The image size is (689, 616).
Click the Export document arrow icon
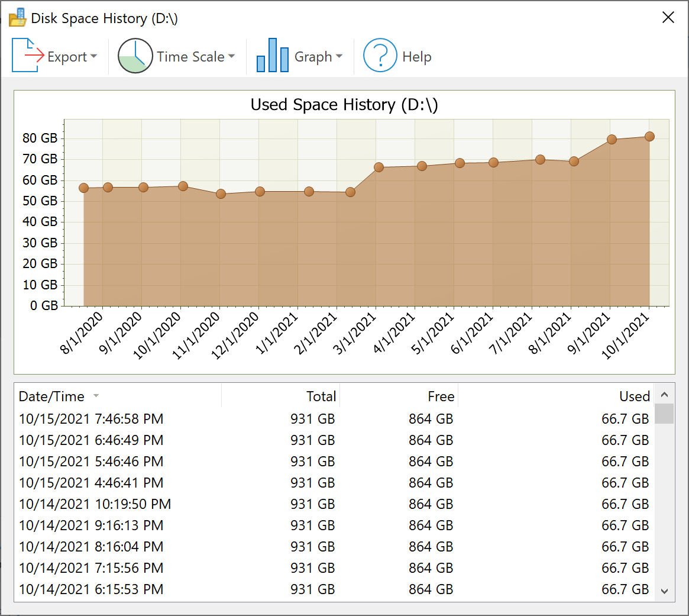28,56
